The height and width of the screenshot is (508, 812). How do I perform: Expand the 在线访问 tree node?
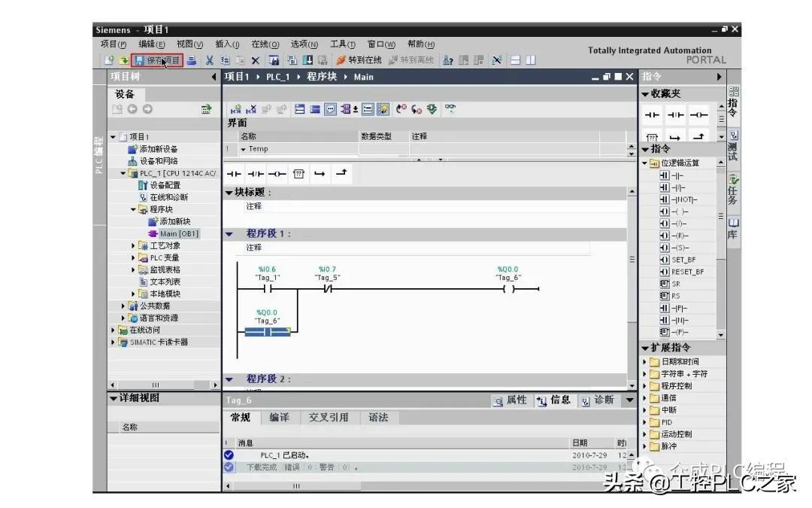113,330
